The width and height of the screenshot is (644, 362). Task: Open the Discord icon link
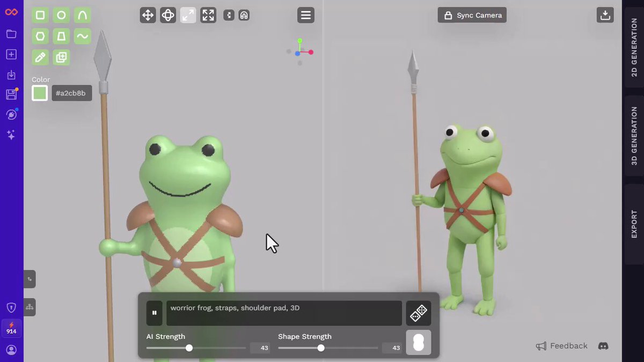603,346
